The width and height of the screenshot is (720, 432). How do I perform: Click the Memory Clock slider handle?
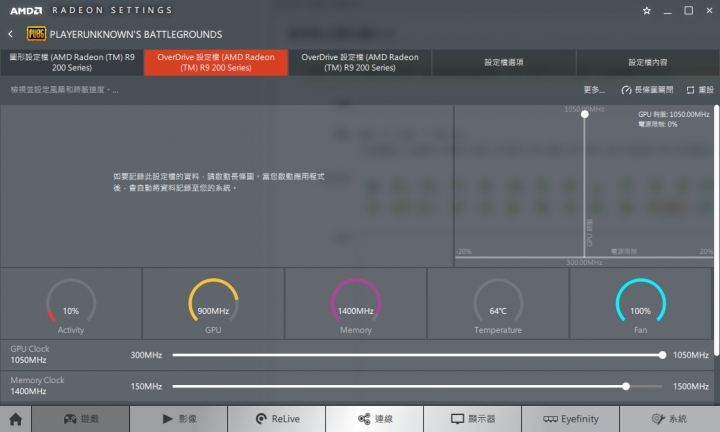pos(626,387)
